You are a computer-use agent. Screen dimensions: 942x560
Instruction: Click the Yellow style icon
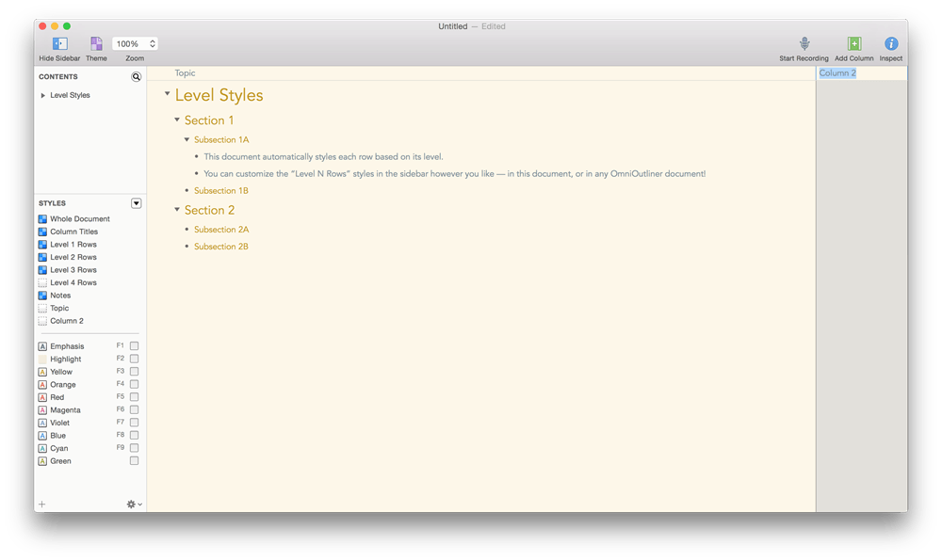pyautogui.click(x=42, y=372)
